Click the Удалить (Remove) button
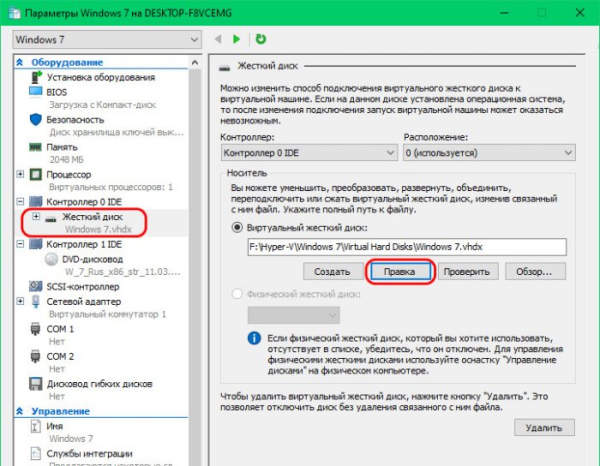 [545, 427]
